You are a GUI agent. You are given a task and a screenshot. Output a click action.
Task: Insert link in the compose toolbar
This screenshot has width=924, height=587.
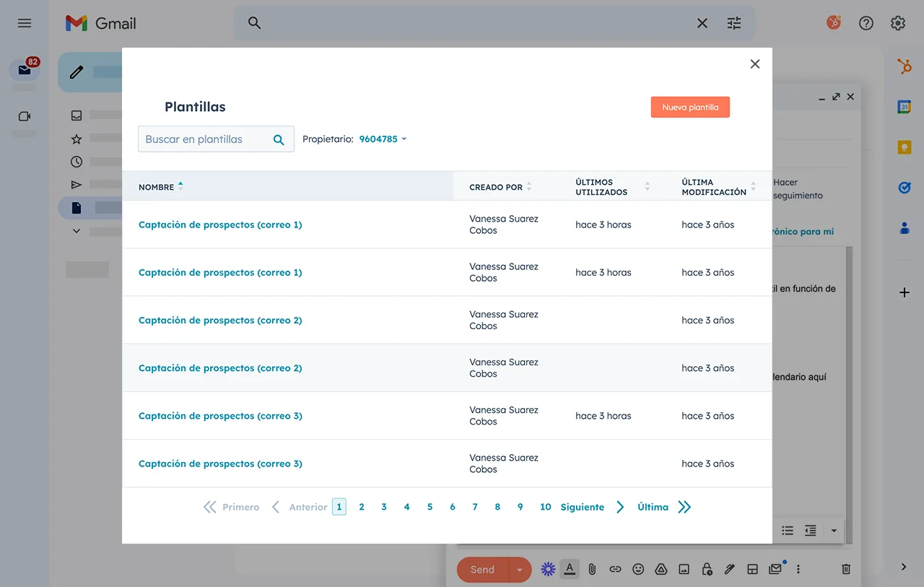pyautogui.click(x=615, y=570)
